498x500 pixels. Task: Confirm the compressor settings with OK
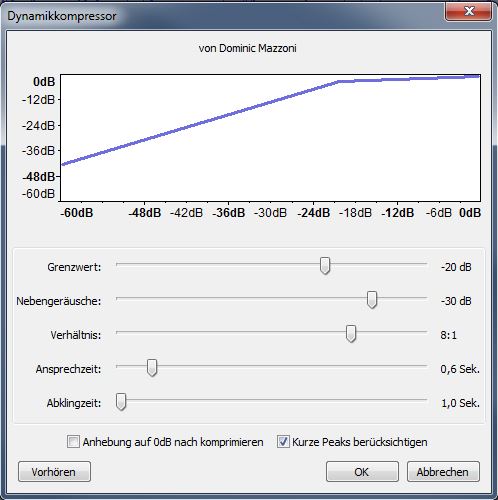(x=362, y=472)
